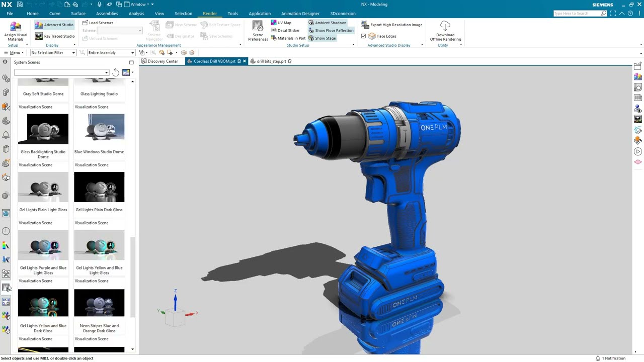The width and height of the screenshot is (644, 362).
Task: Open the Help question mark icon
Action: 631,14
